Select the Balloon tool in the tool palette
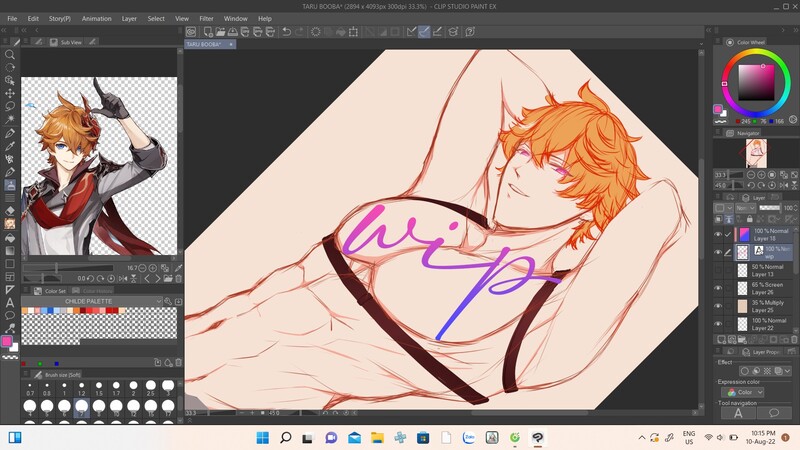800x450 pixels. click(x=10, y=315)
